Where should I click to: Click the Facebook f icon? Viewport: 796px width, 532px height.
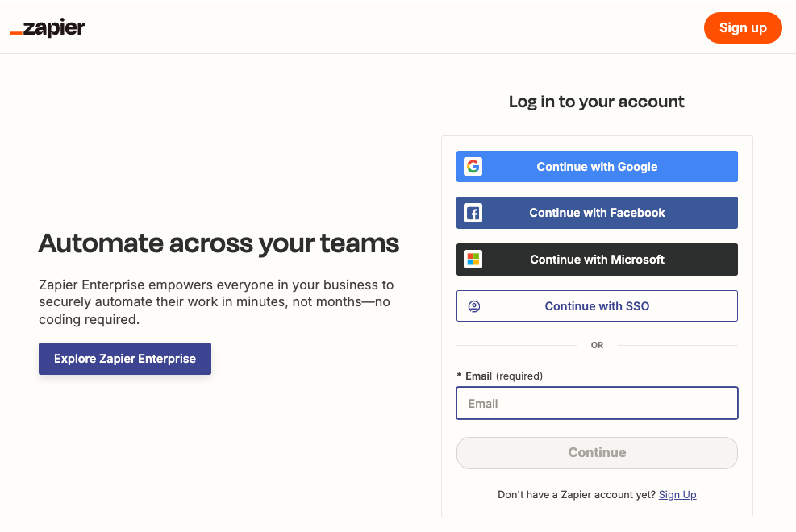coord(473,213)
